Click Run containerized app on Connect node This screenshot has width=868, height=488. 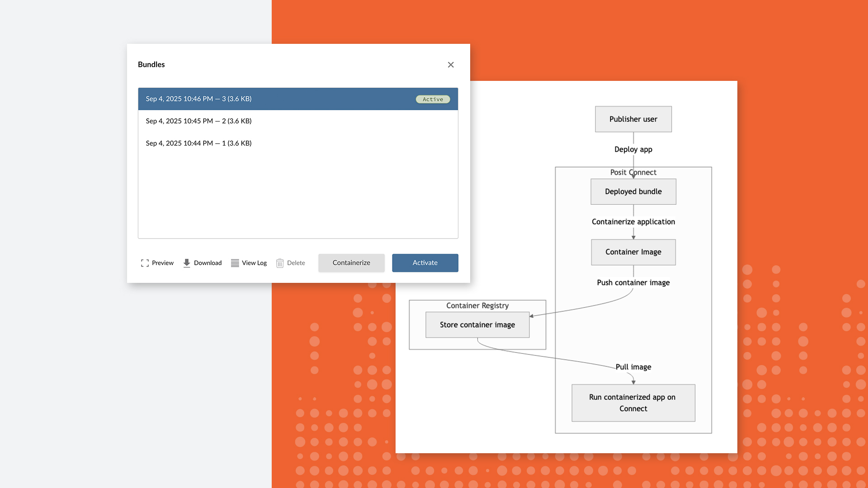633,403
